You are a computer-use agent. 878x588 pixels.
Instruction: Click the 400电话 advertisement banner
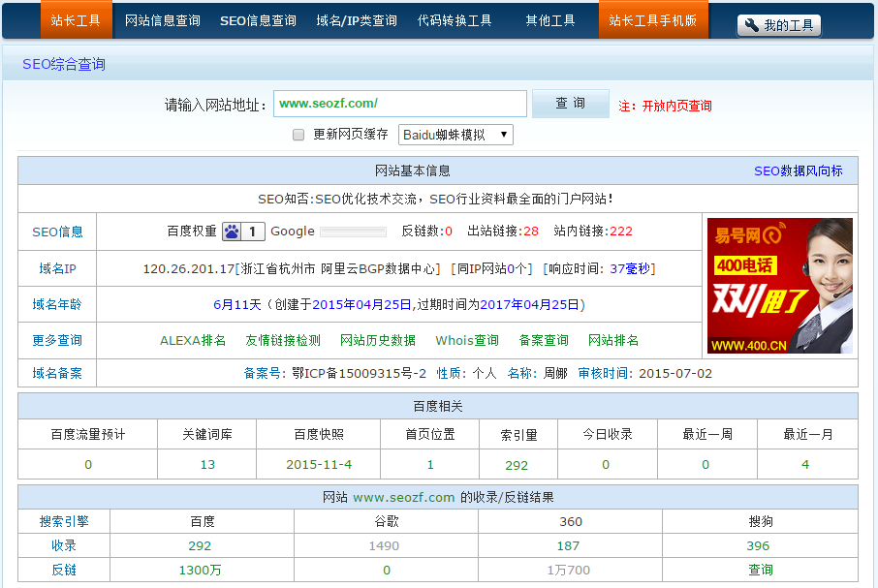(780, 286)
